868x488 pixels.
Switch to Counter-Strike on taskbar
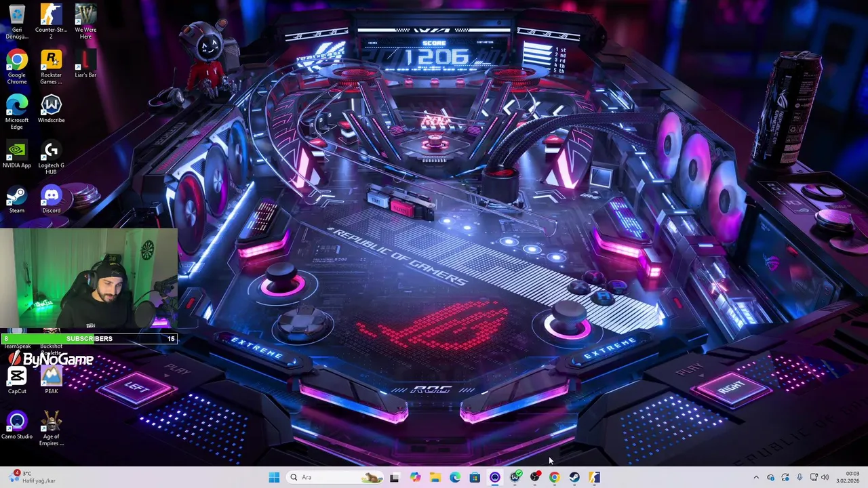[595, 477]
